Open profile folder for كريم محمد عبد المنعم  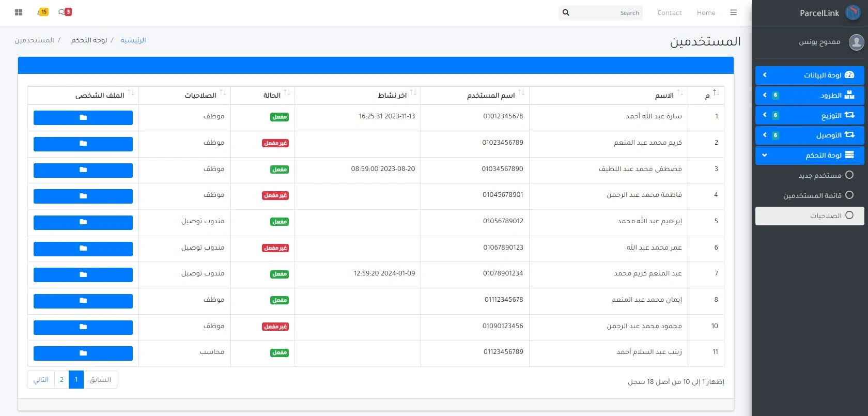[x=83, y=144]
